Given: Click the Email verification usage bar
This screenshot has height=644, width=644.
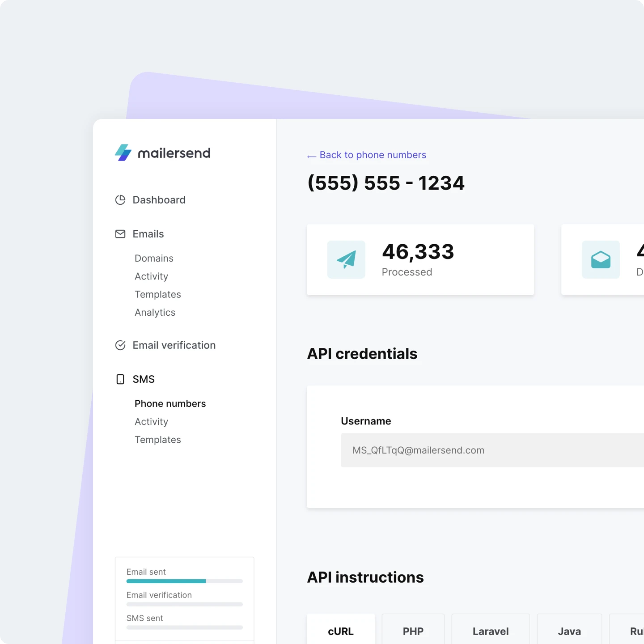Looking at the screenshot, I should pos(185,604).
